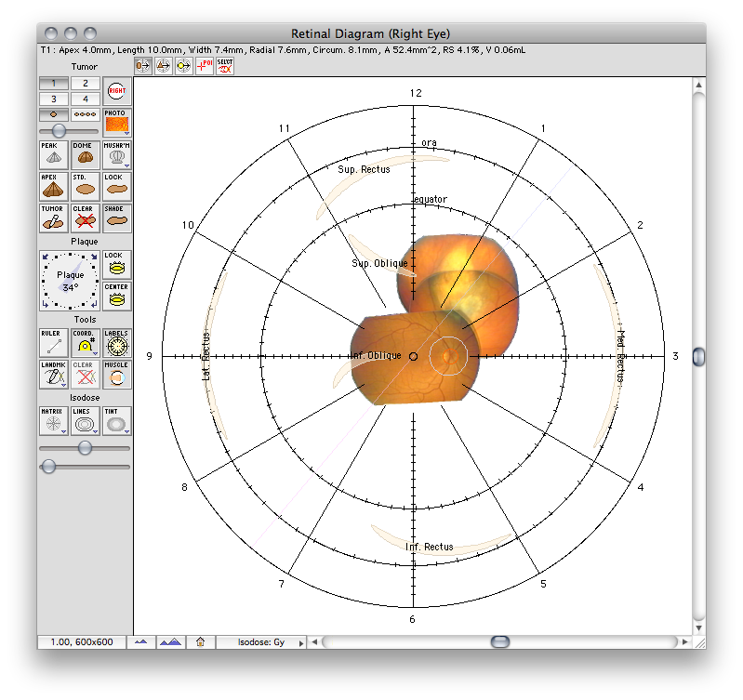This screenshot has width=743, height=700.
Task: Click the tumor apex arrow toolbar icon
Action: pos(163,66)
